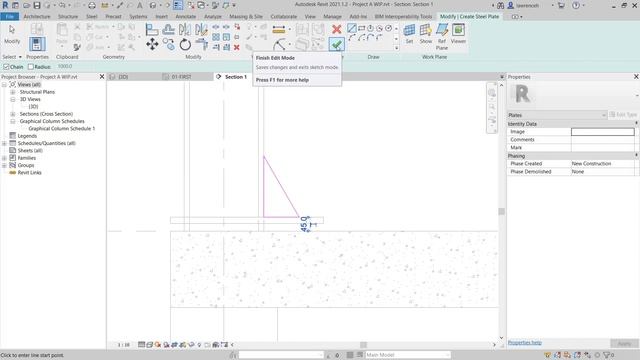This screenshot has width=640, height=360.
Task: Select the Align tool
Action: coord(152,29)
